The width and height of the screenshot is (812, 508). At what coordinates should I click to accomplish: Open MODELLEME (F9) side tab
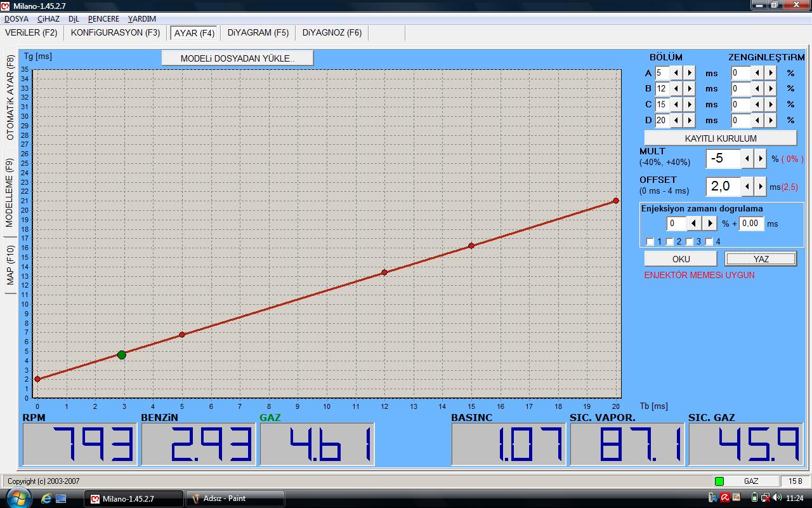(x=10, y=193)
